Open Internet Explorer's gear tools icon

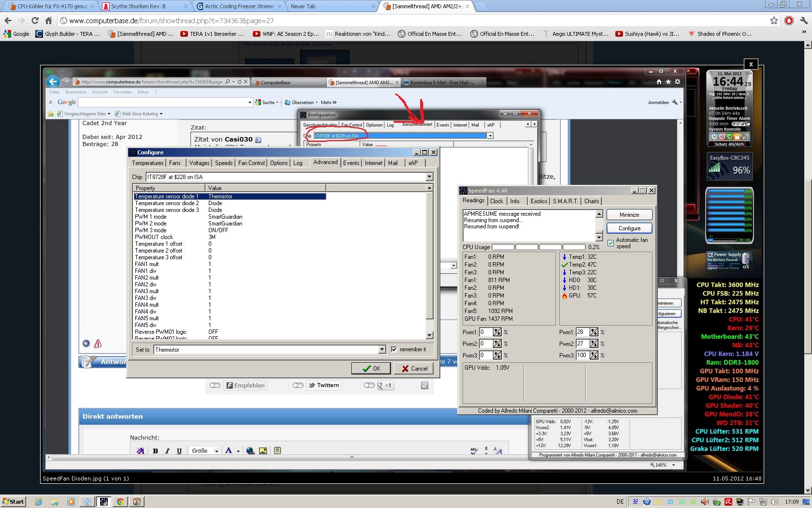pyautogui.click(x=678, y=82)
